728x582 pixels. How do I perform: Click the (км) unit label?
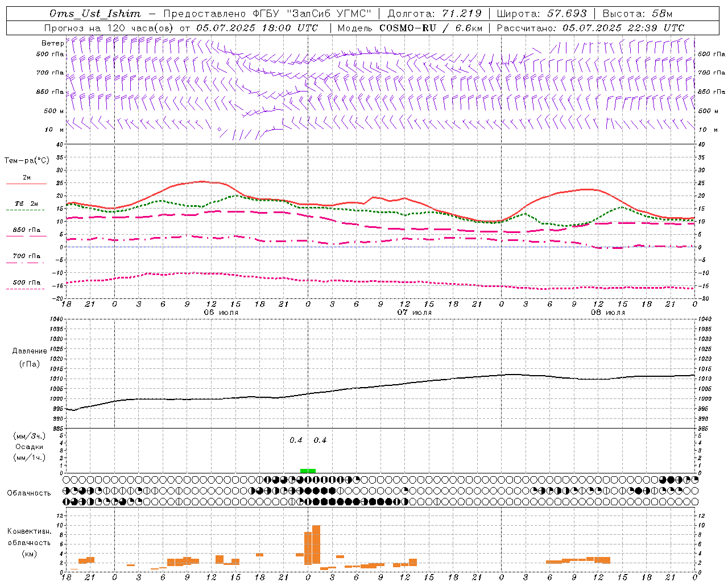pyautogui.click(x=29, y=554)
